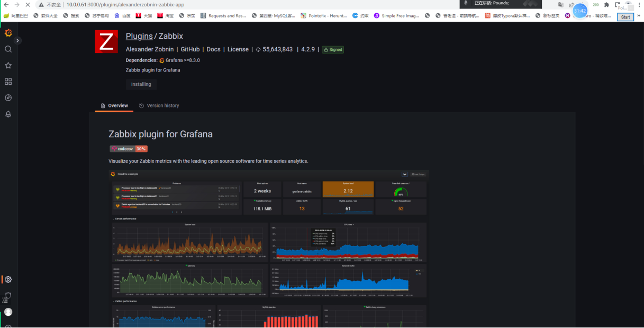Click the Start button
Screen dimensions: 644x328
click(625, 17)
